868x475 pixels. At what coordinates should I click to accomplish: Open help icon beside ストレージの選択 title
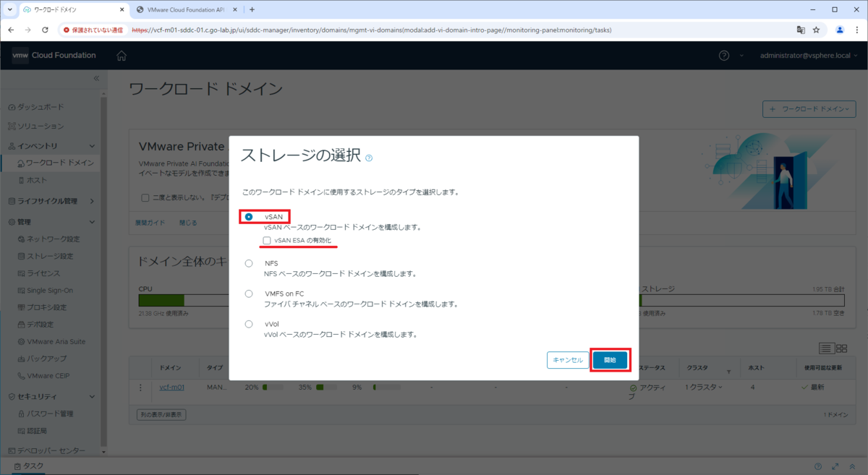pyautogui.click(x=369, y=158)
